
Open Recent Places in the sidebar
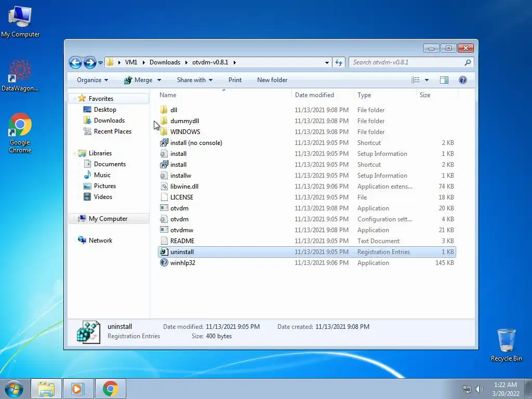(112, 131)
